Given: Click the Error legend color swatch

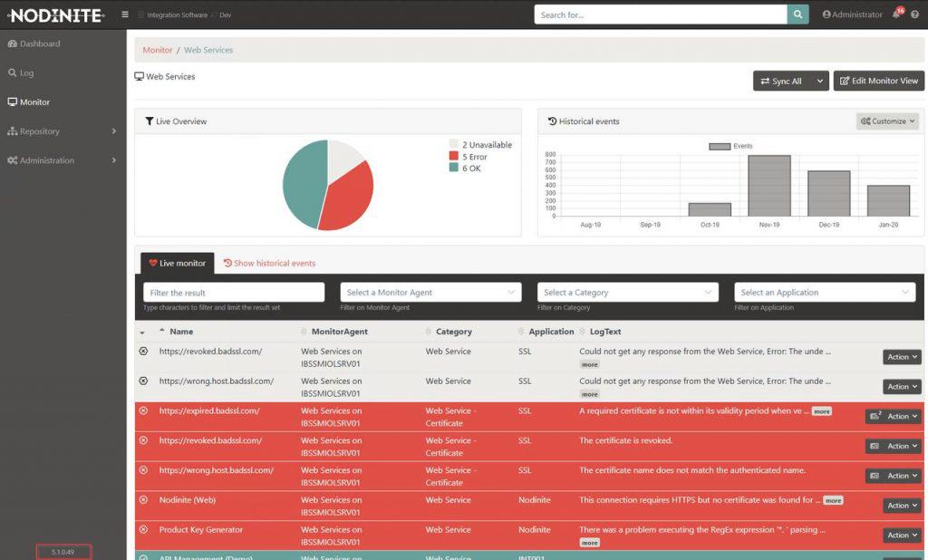Looking at the screenshot, I should (454, 156).
